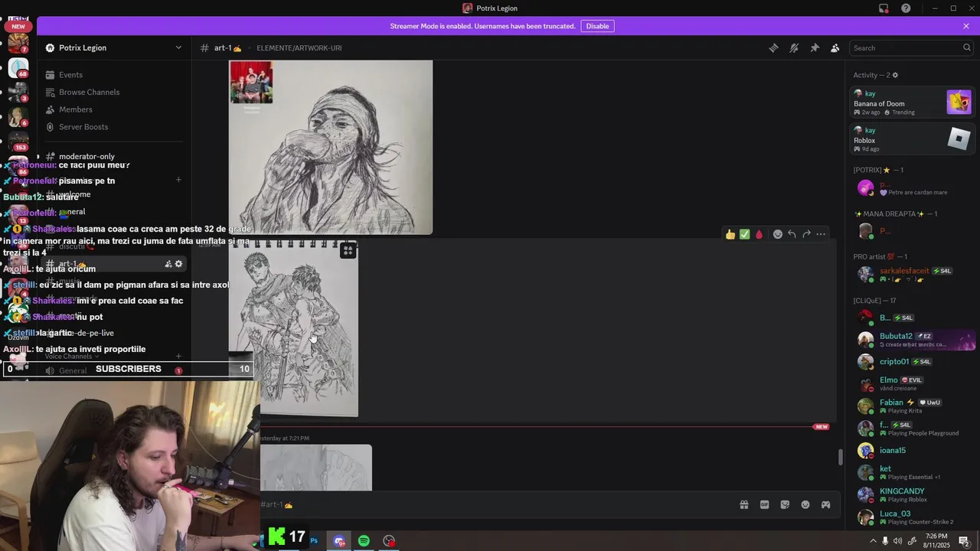Show hidden system tray icons
The height and width of the screenshot is (551, 980).
(x=873, y=541)
